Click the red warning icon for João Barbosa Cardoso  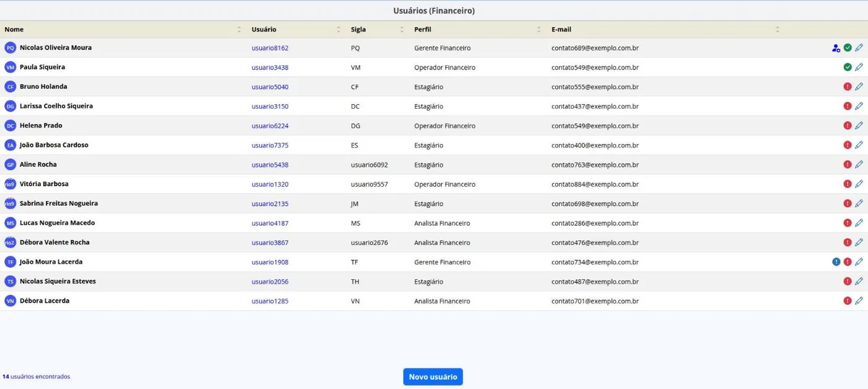coord(848,145)
